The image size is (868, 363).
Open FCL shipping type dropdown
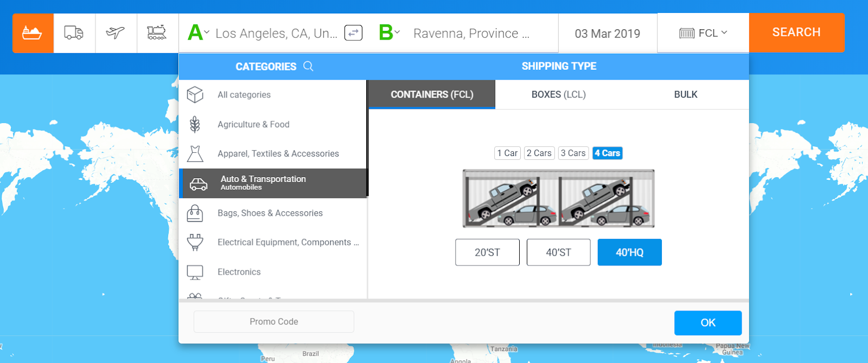[x=704, y=33]
